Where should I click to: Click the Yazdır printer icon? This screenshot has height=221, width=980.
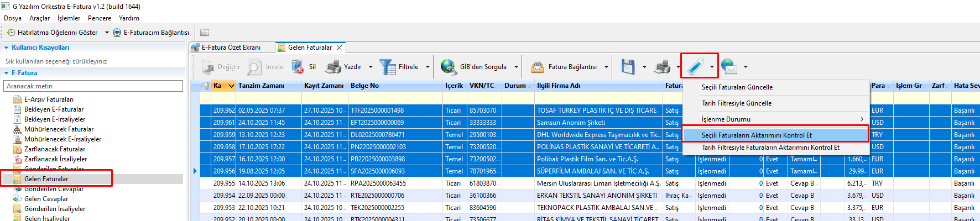[333, 67]
